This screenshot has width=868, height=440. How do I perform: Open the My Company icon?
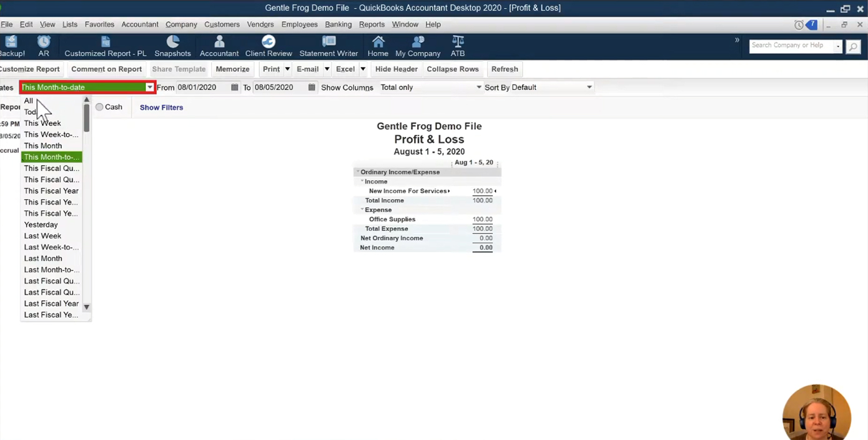point(418,46)
